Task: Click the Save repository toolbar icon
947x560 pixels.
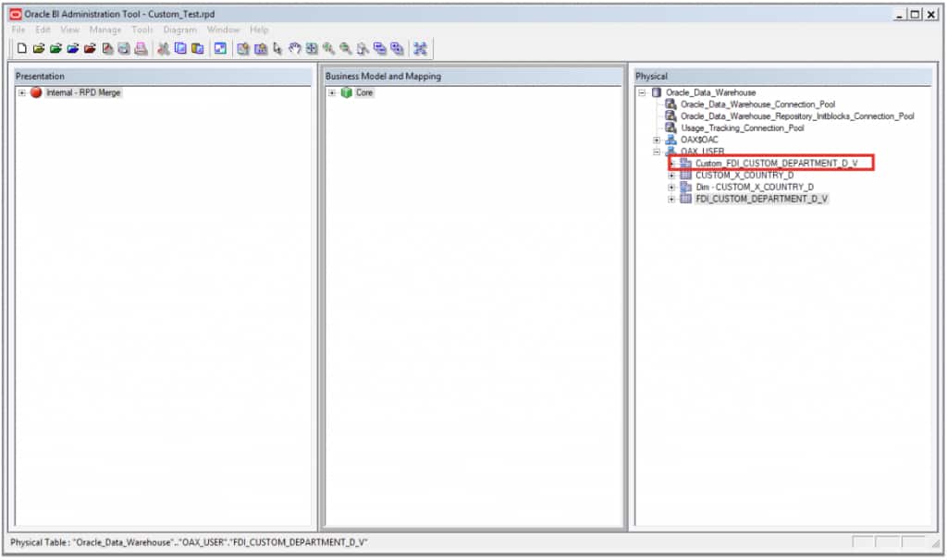Action: click(107, 48)
